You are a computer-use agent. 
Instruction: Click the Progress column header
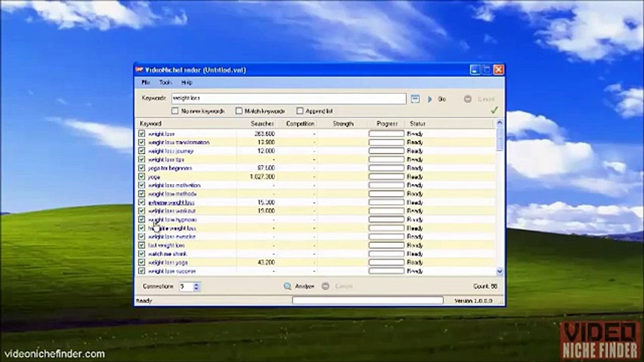pyautogui.click(x=387, y=124)
